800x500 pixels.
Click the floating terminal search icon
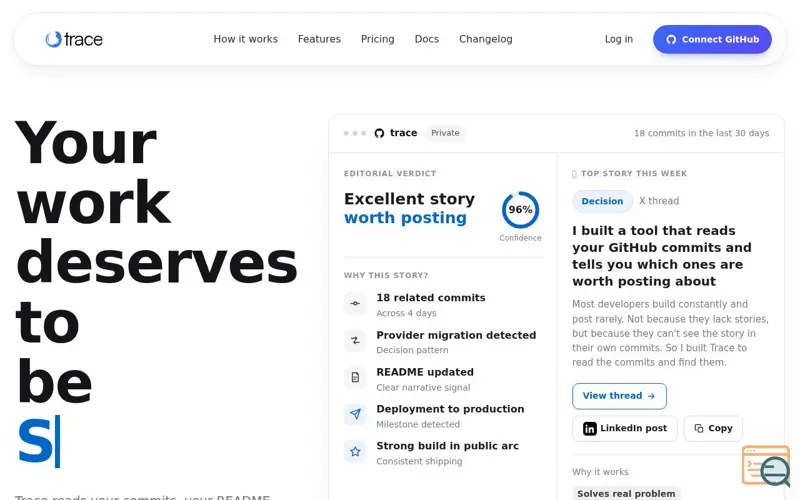tap(766, 465)
